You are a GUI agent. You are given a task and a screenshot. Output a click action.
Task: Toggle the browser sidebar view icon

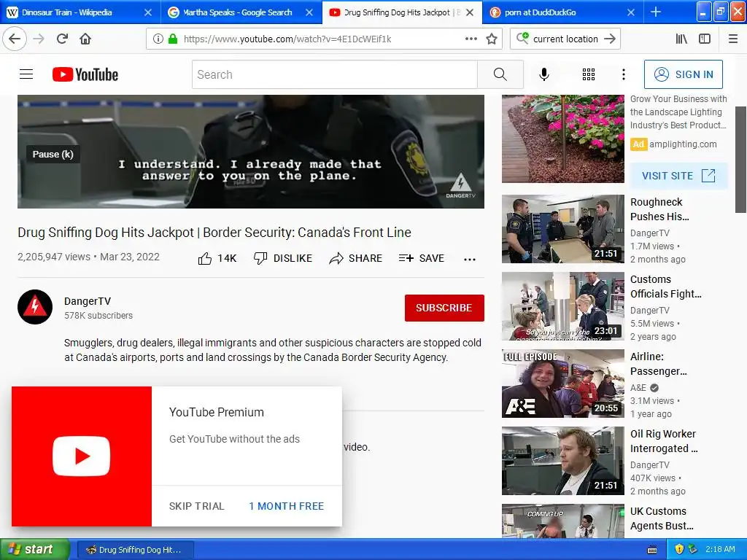click(x=705, y=39)
